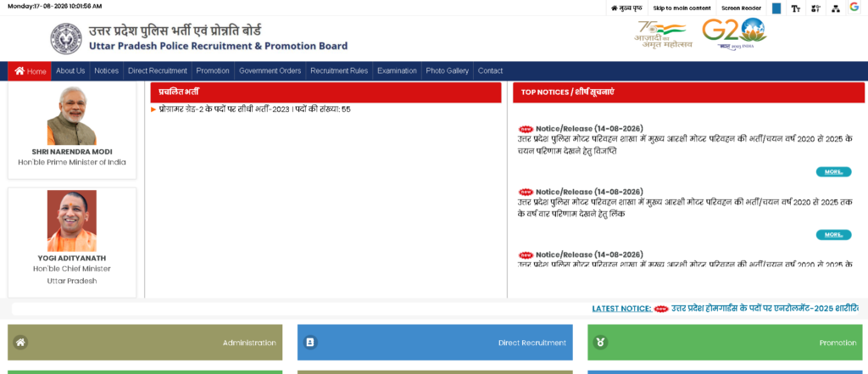Click the YOGI ADITYANATH name caption
868x374 pixels.
tap(72, 258)
